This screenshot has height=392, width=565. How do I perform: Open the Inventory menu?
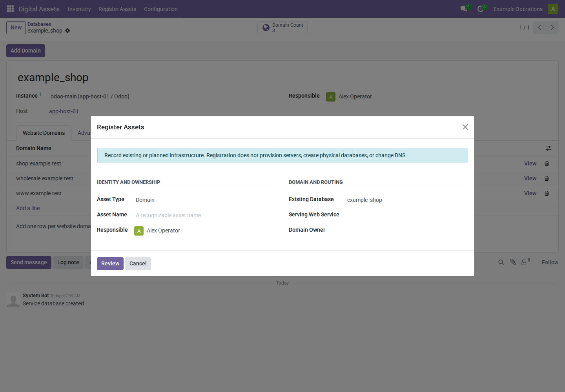[79, 9]
